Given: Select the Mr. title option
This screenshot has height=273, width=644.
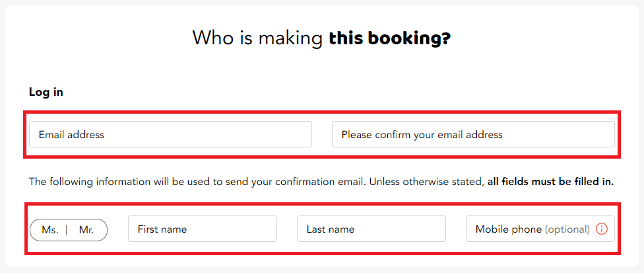Looking at the screenshot, I should 86,230.
